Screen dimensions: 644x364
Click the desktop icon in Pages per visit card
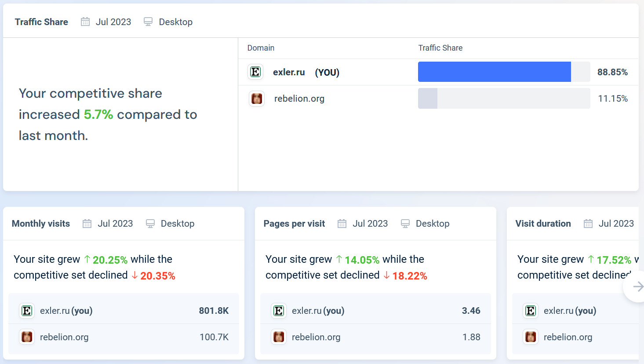pos(405,224)
